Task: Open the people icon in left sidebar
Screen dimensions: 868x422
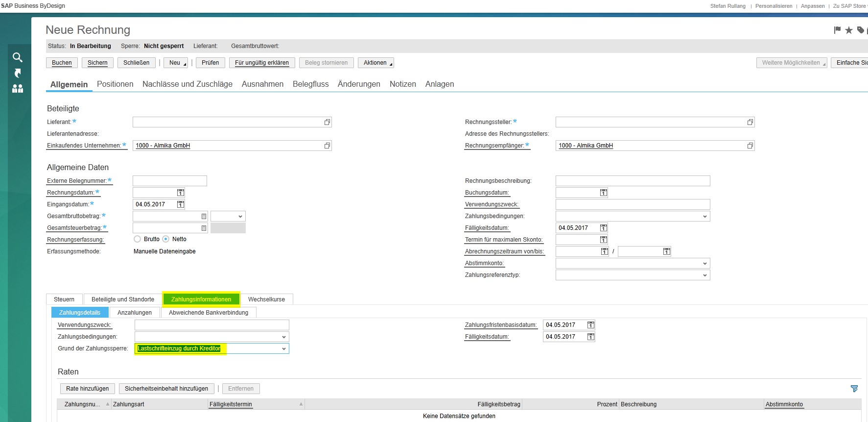Action: click(18, 89)
